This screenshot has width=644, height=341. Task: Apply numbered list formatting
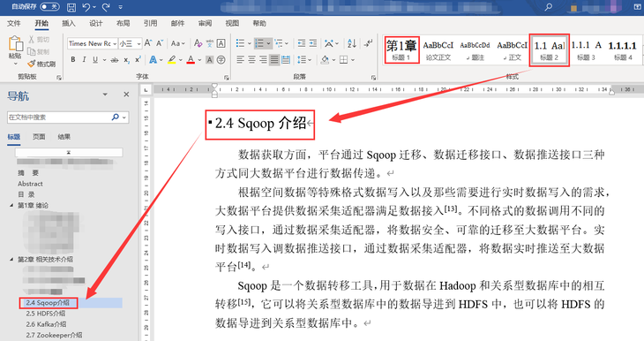(x=259, y=43)
